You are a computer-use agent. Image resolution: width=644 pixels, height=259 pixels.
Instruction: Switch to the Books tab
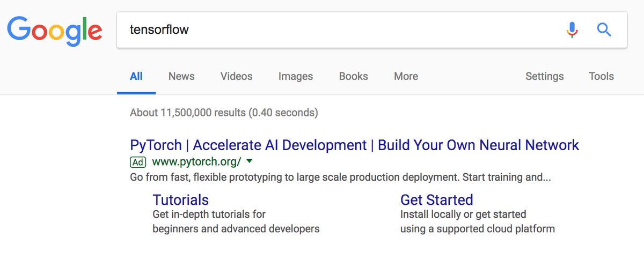354,76
